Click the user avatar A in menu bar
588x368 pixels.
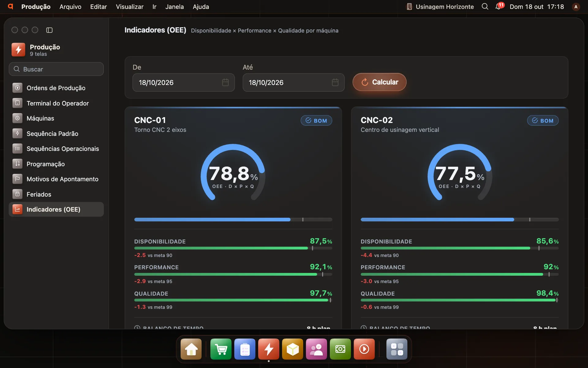coord(576,7)
